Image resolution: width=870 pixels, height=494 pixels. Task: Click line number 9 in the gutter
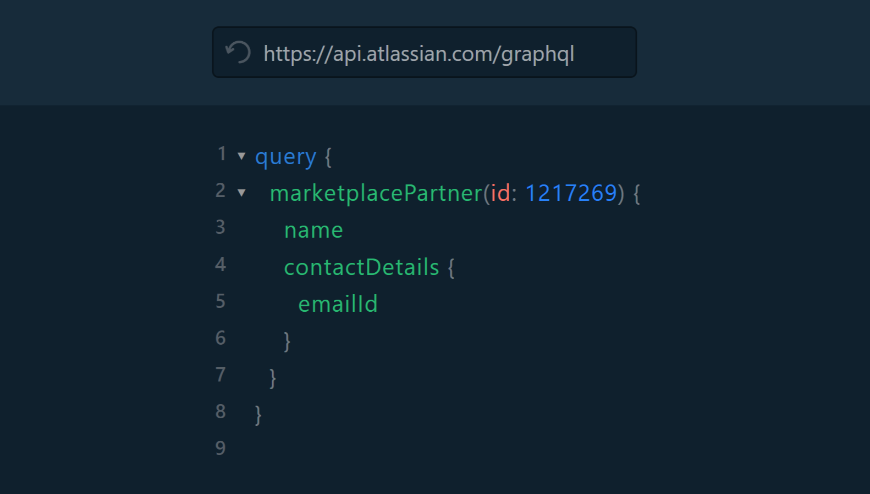[x=220, y=448]
